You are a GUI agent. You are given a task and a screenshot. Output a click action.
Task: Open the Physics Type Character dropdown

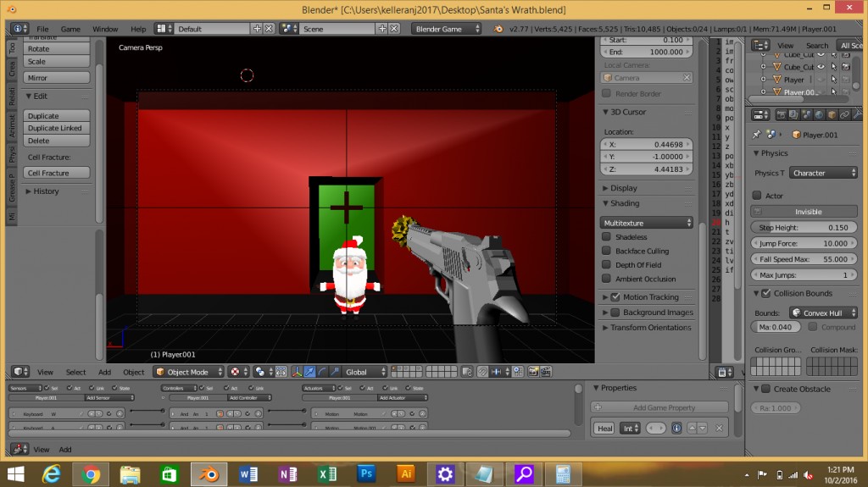click(824, 173)
